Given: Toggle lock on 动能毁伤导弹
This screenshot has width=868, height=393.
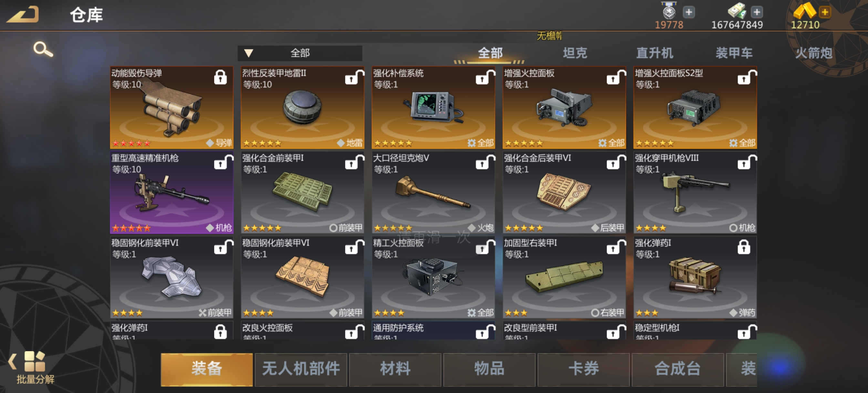Looking at the screenshot, I should [220, 77].
